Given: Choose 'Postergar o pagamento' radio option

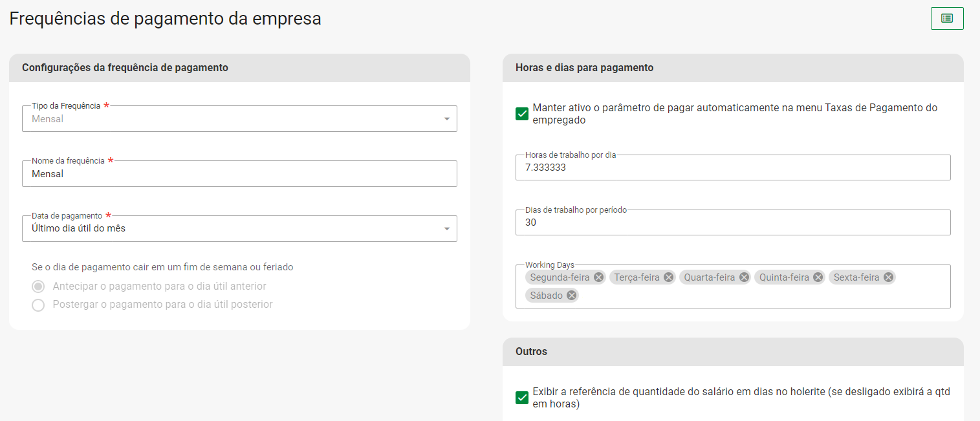Looking at the screenshot, I should click(38, 305).
